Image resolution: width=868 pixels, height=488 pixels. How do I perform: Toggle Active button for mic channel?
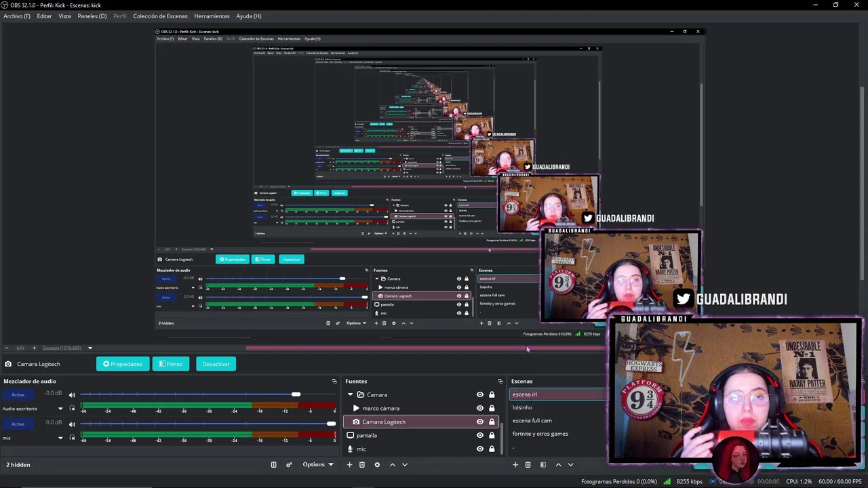(x=18, y=424)
